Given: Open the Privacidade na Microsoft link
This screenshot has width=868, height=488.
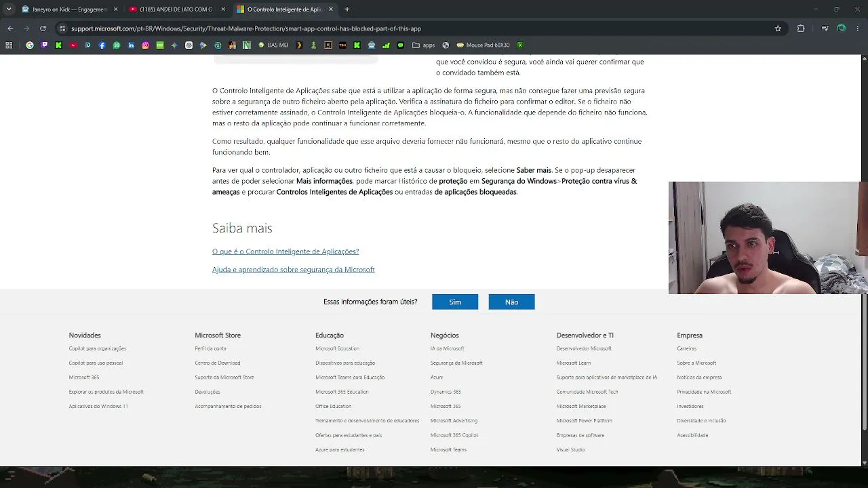Looking at the screenshot, I should coord(704,392).
